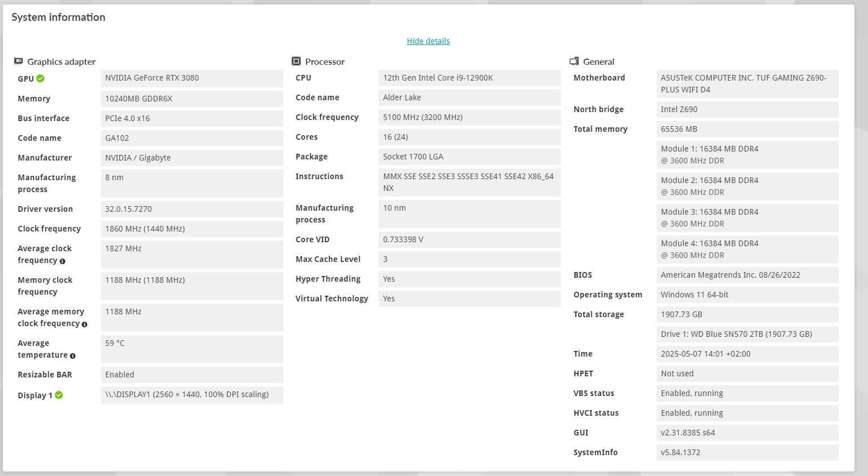Click the green checkmark next to Display 1

click(59, 395)
